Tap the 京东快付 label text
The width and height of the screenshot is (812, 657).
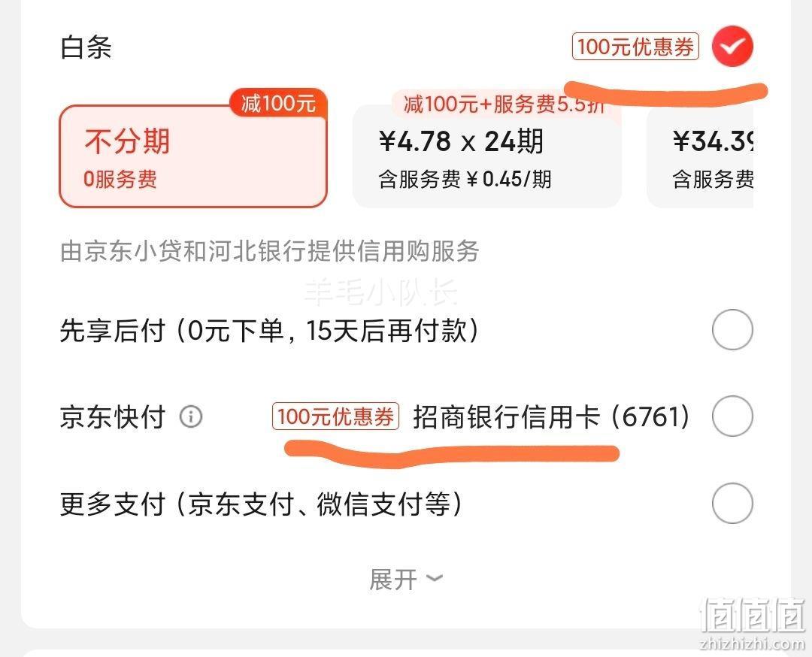pyautogui.click(x=113, y=416)
